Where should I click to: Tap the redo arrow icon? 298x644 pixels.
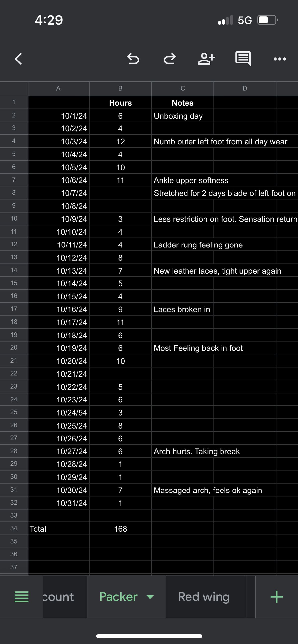[170, 59]
